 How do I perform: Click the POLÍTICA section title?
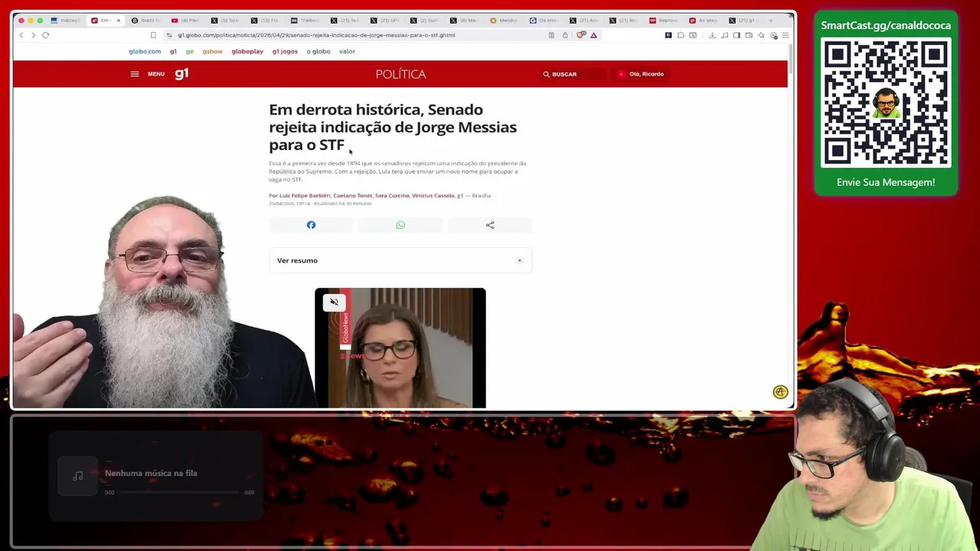(400, 74)
